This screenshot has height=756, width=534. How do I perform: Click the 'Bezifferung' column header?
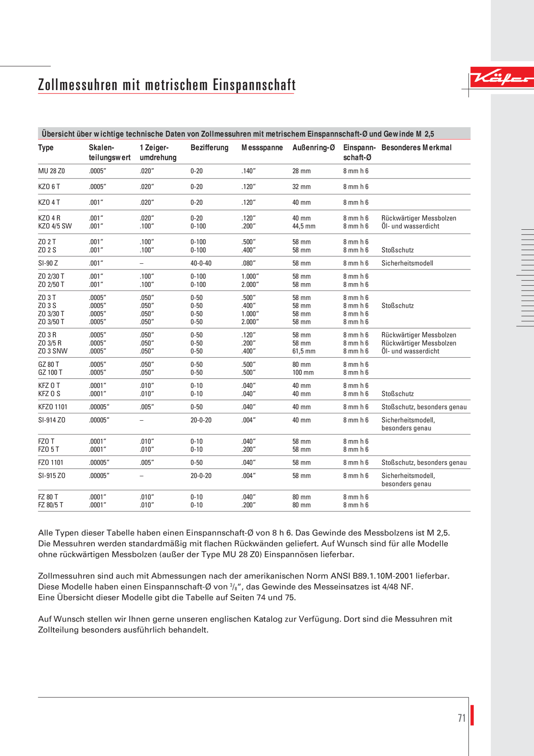tap(209, 147)
